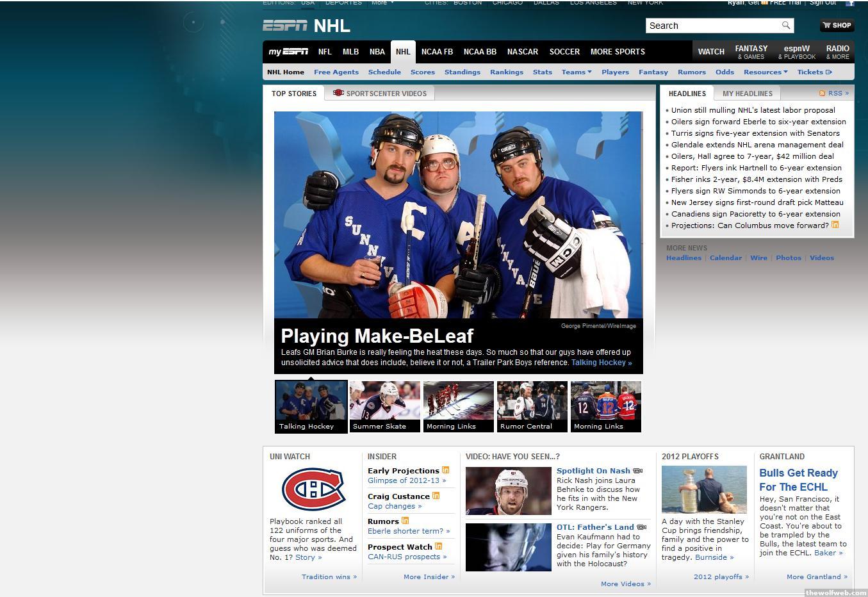Click the Insider icon next to Early Projections
This screenshot has height=597, width=868.
(x=445, y=470)
